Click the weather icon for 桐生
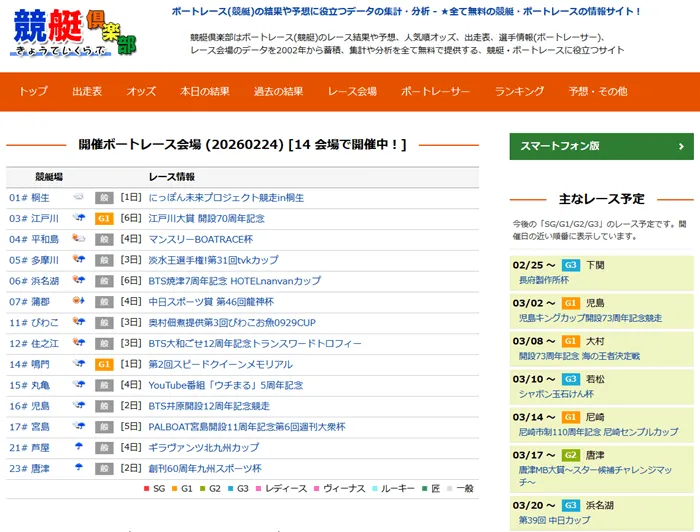 [x=78, y=197]
